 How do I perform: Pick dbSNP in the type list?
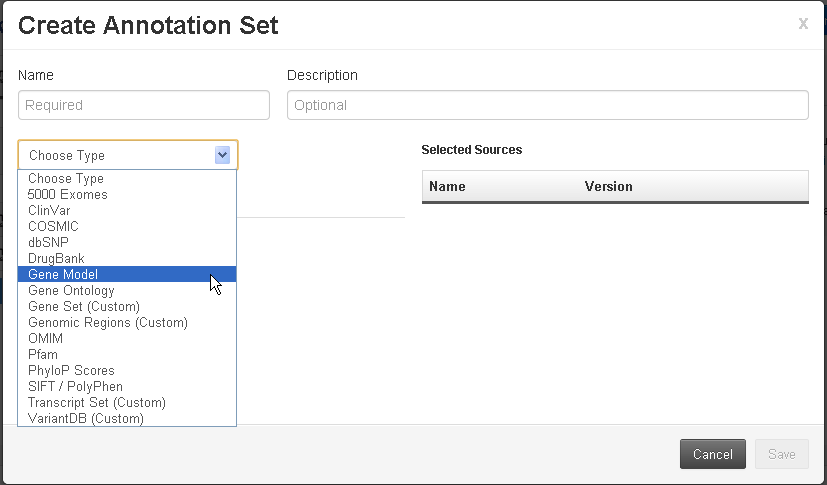49,243
